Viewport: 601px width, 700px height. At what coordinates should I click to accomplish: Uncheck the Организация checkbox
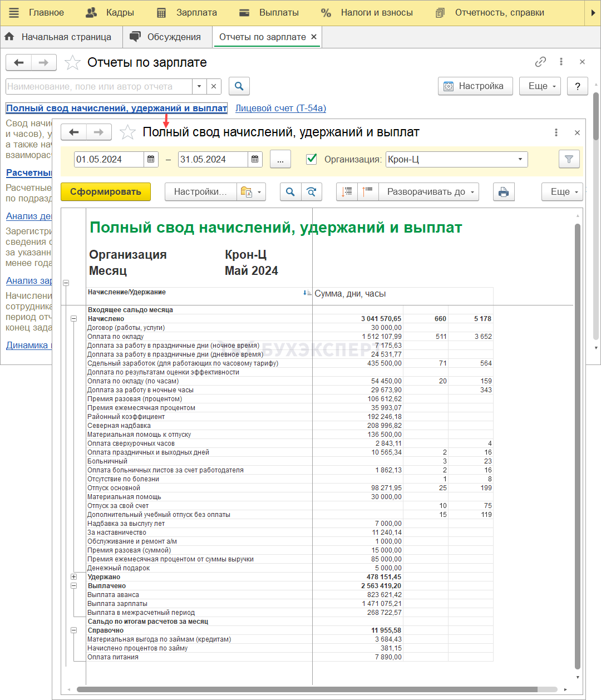pos(312,159)
